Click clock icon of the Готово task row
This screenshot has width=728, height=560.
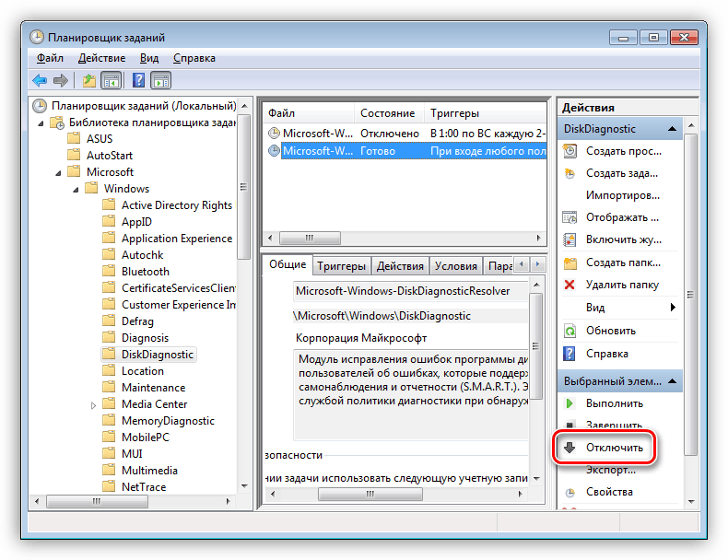[x=274, y=151]
